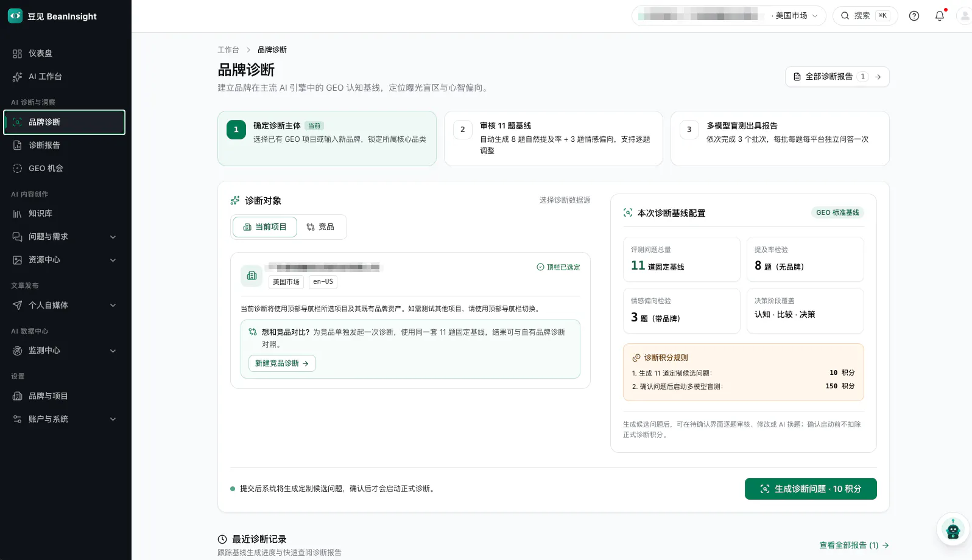972x560 pixels.
Task: Open notifications bell icon
Action: [x=940, y=16]
